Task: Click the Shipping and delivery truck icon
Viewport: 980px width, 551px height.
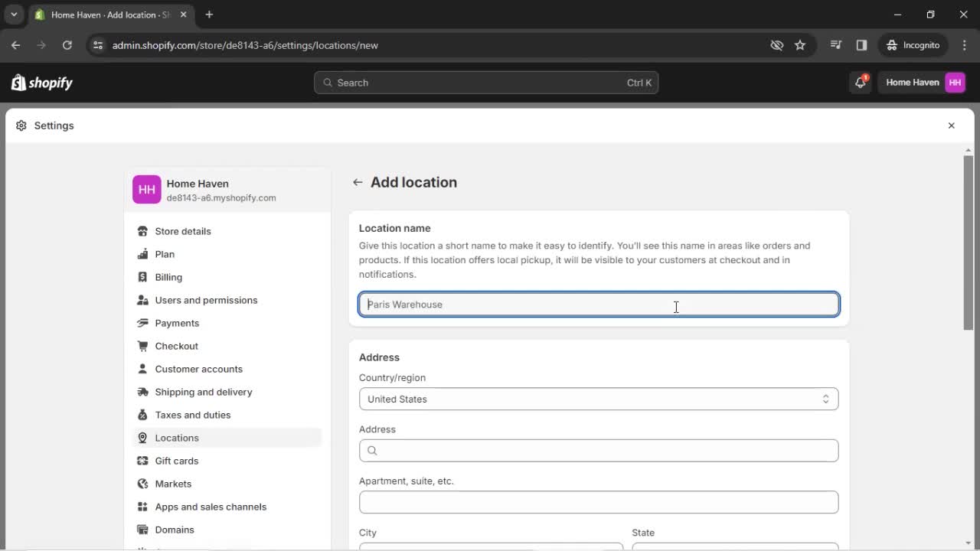Action: [x=142, y=392]
